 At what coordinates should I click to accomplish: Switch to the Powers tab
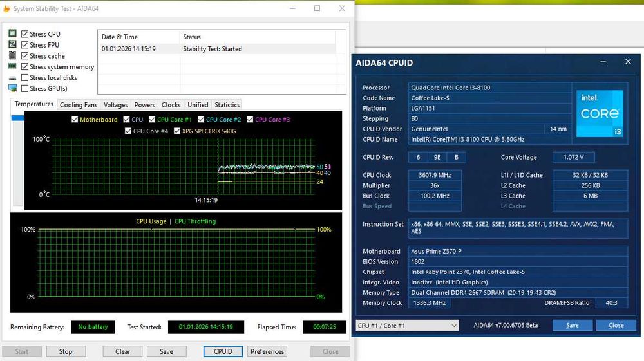coord(144,105)
